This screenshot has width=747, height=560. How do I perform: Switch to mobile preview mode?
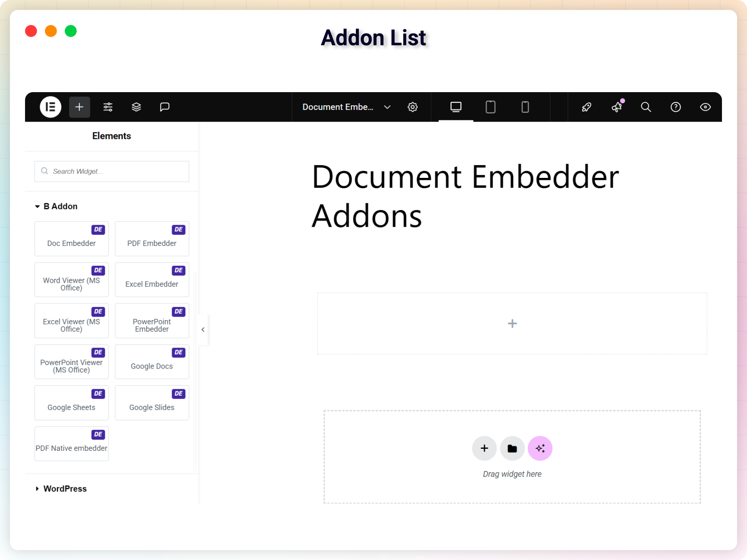pos(525,107)
